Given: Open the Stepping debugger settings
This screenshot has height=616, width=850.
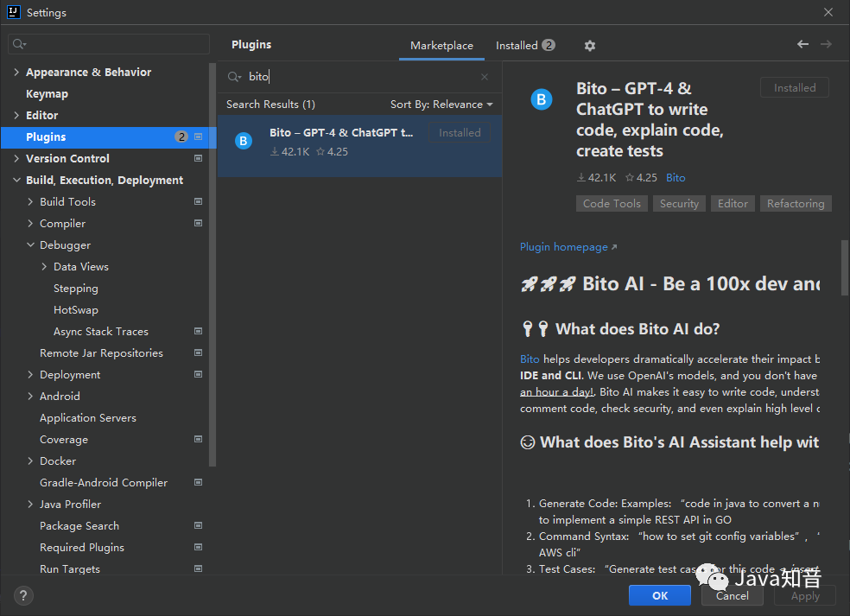Looking at the screenshot, I should [x=76, y=289].
